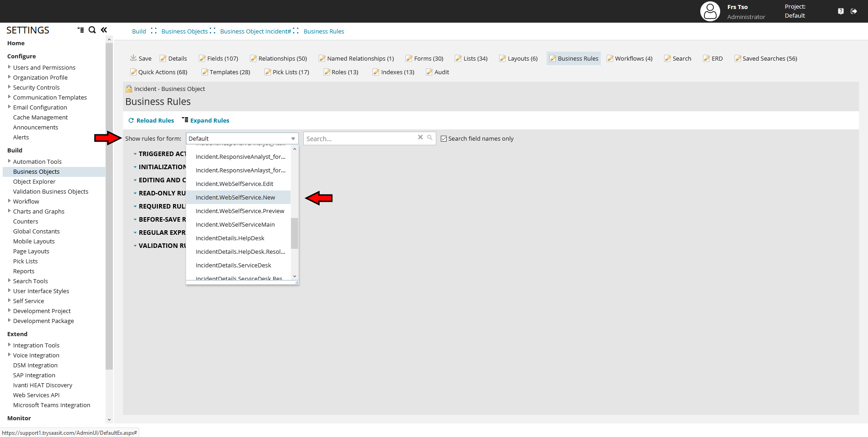This screenshot has height=437, width=868.
Task: Click the Reload Rules link
Action: (x=151, y=120)
